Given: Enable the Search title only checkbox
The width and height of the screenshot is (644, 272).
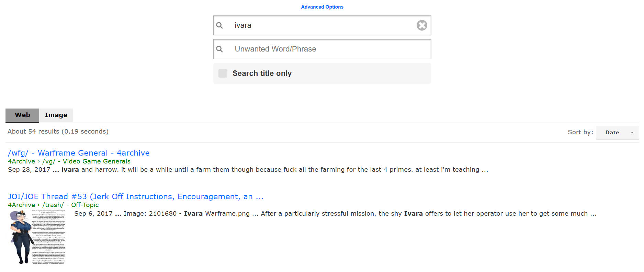Looking at the screenshot, I should pos(223,73).
